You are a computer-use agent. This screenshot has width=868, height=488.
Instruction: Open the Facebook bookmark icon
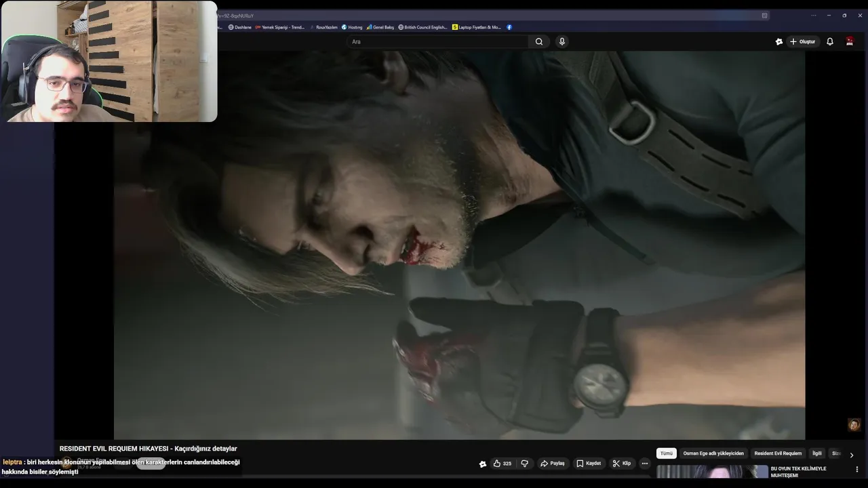tap(509, 27)
